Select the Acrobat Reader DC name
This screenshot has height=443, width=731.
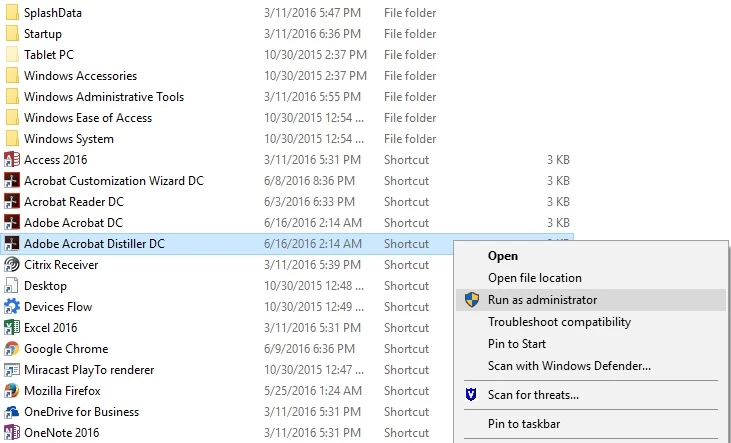pos(74,201)
